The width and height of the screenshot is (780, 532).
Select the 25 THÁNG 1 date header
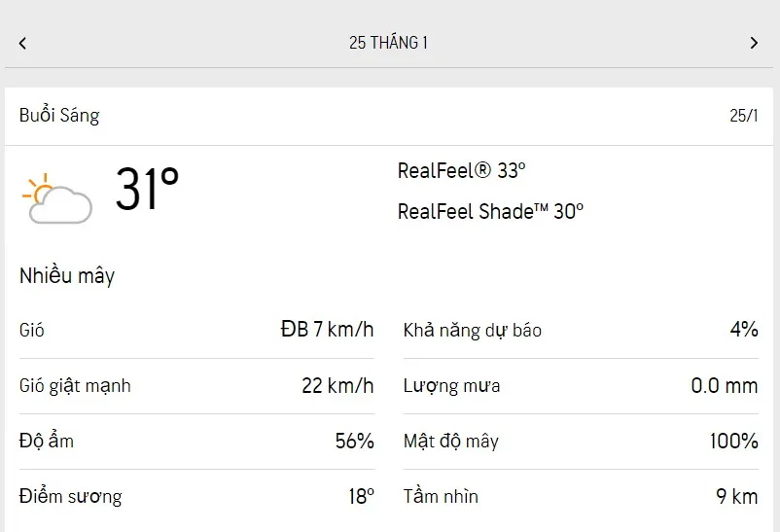point(388,43)
